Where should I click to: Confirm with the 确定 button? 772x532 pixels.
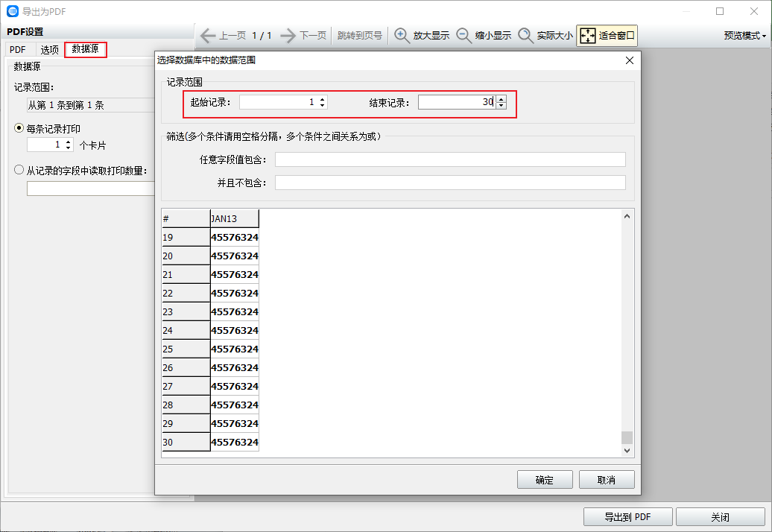coord(545,480)
